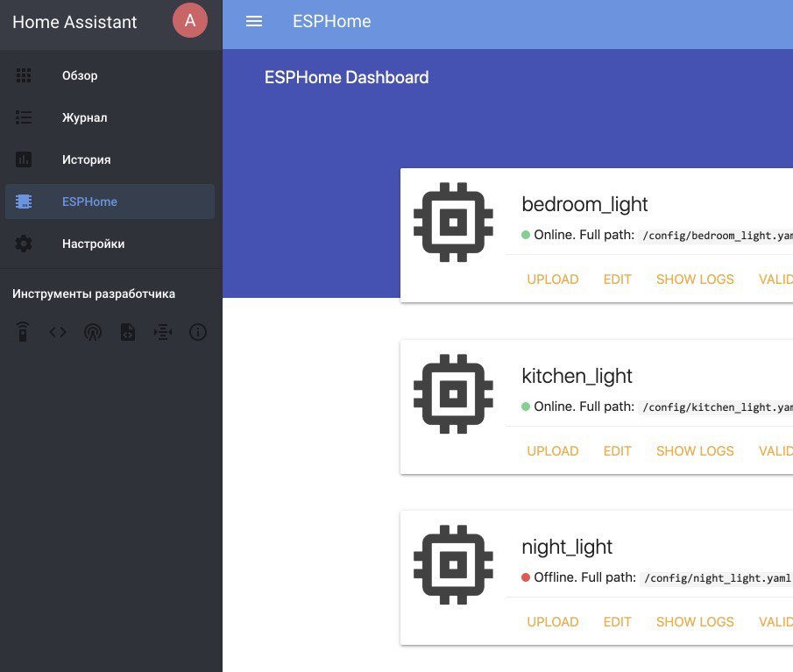Click the bedroom_light chip icon

[x=453, y=222]
